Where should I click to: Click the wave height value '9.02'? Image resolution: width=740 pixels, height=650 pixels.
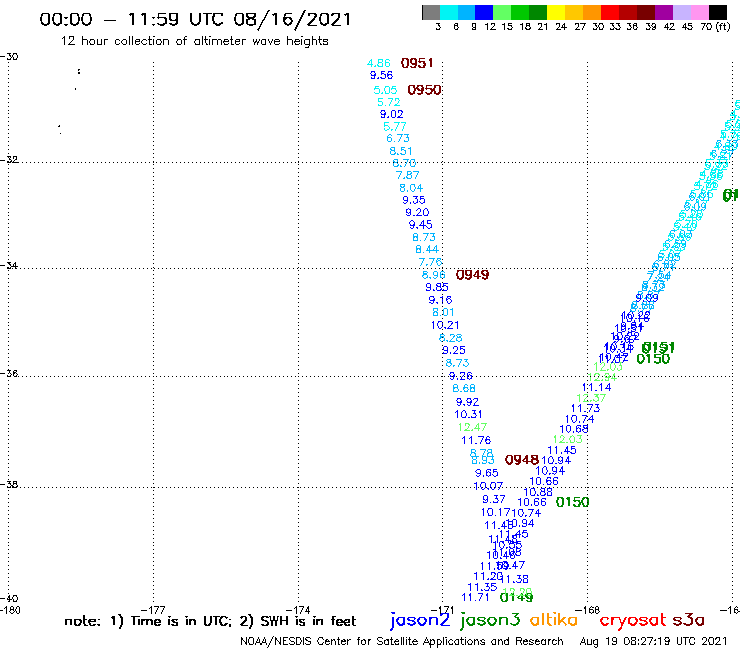click(392, 114)
